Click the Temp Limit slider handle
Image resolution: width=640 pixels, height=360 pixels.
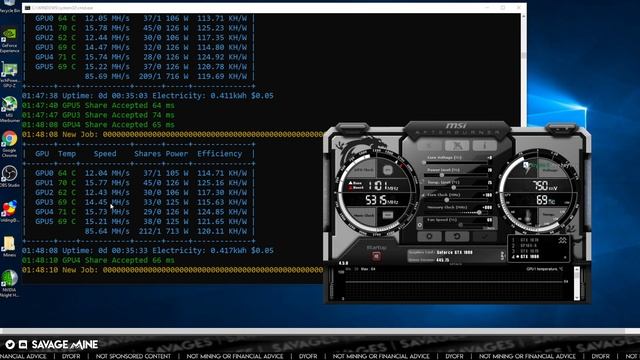(x=453, y=187)
